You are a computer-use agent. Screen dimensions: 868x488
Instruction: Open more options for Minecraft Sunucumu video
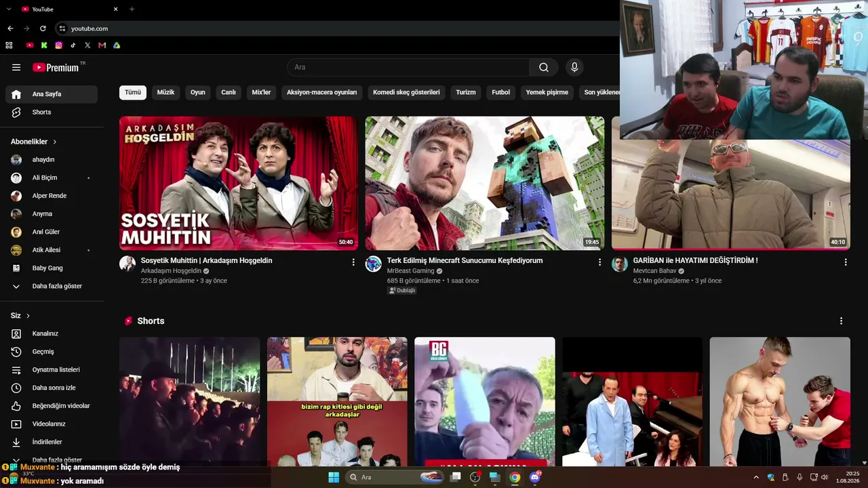[x=599, y=262]
